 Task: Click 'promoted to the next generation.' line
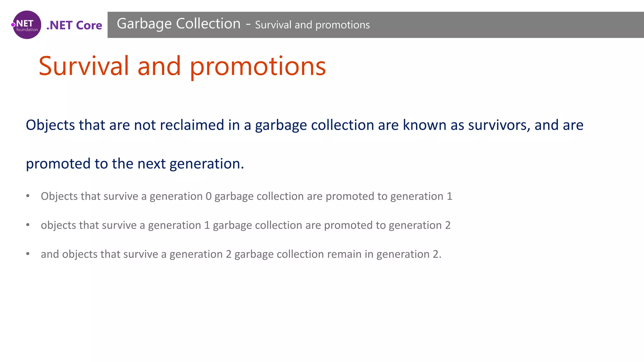135,164
